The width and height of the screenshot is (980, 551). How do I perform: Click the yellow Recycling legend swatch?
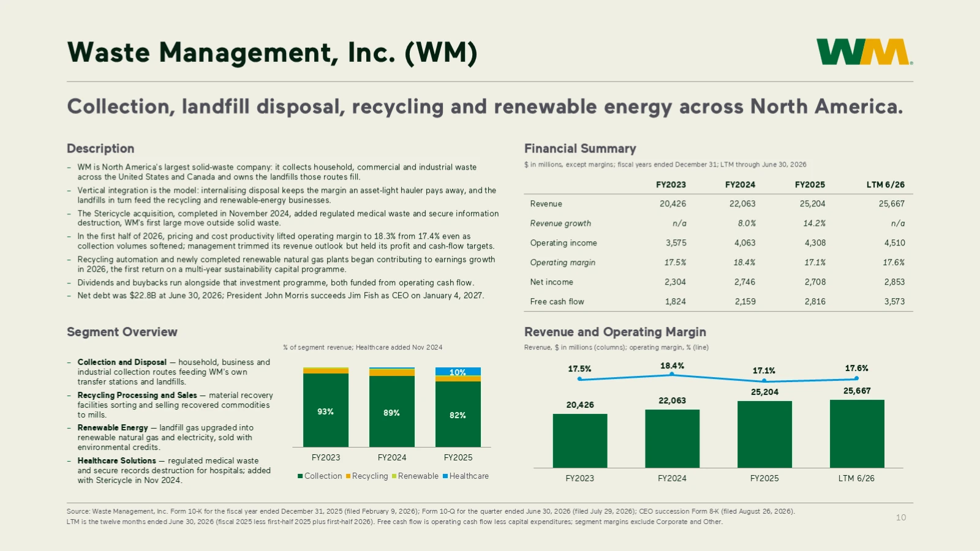pyautogui.click(x=348, y=476)
